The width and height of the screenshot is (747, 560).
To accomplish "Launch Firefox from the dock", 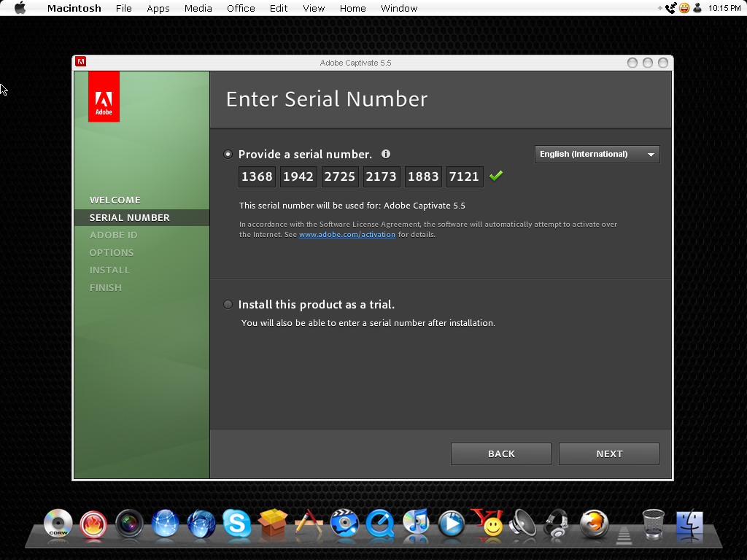I will click(594, 524).
